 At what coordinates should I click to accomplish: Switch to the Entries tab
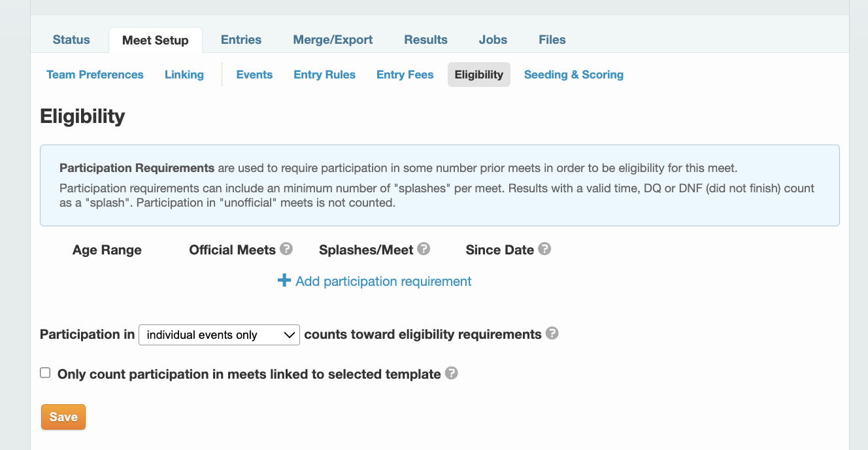click(x=241, y=40)
